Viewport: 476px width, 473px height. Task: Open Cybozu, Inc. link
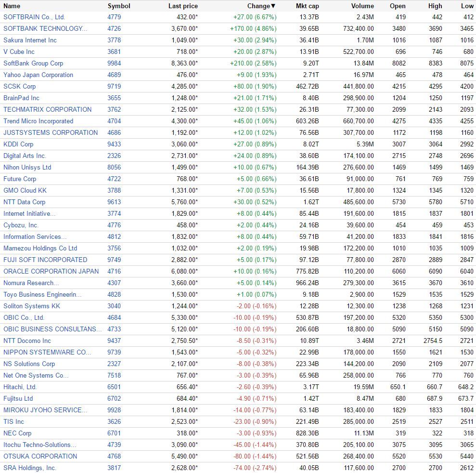(21, 225)
